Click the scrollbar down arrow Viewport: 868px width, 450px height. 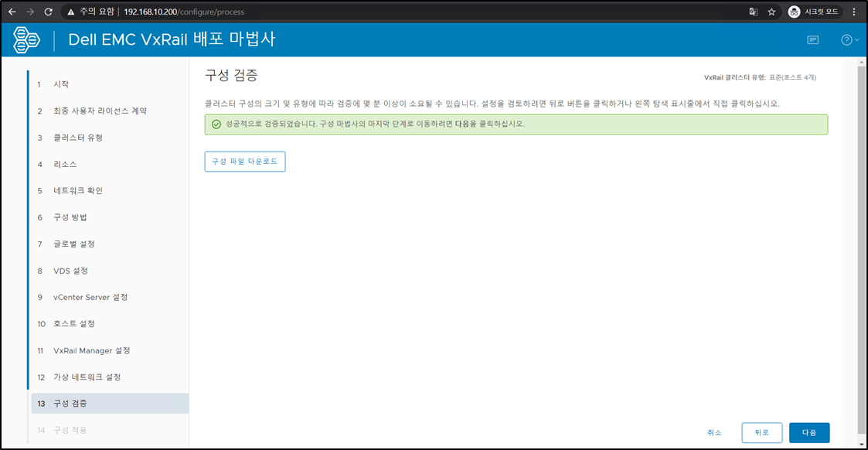861,444
